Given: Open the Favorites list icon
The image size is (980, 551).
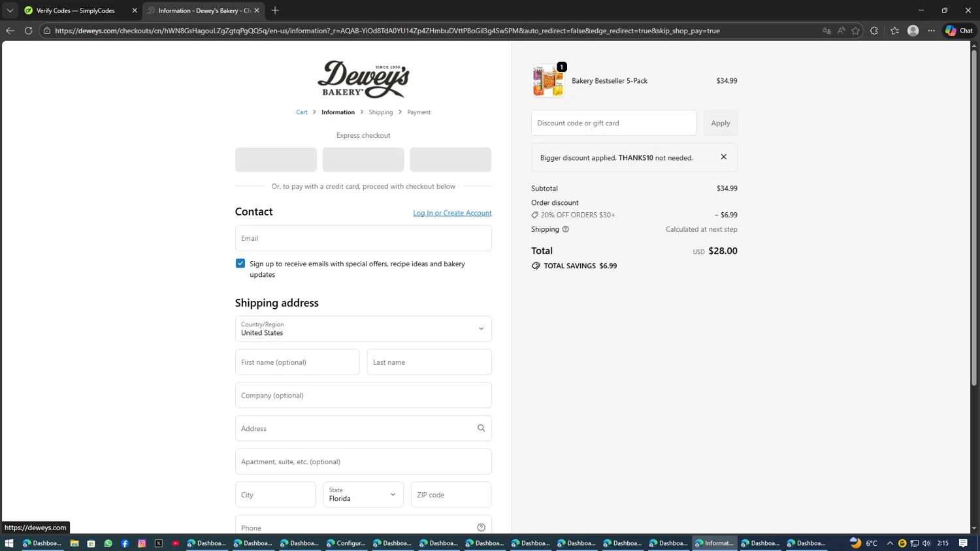Looking at the screenshot, I should coord(894,31).
